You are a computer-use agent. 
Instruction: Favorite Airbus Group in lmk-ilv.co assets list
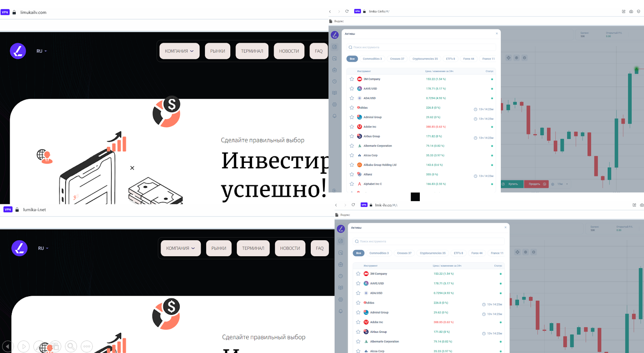point(358,332)
